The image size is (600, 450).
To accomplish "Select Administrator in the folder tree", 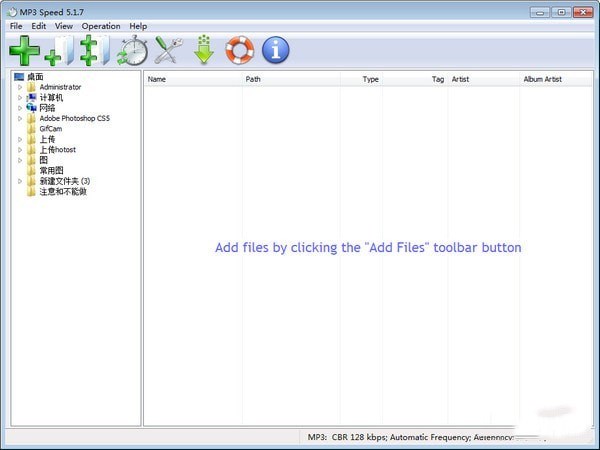I will (x=60, y=87).
